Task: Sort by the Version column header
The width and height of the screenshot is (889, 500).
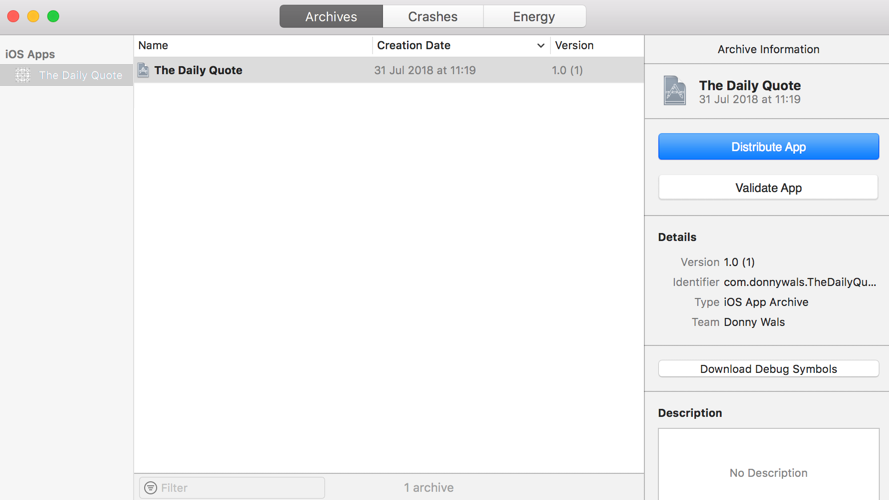Action: [x=597, y=45]
